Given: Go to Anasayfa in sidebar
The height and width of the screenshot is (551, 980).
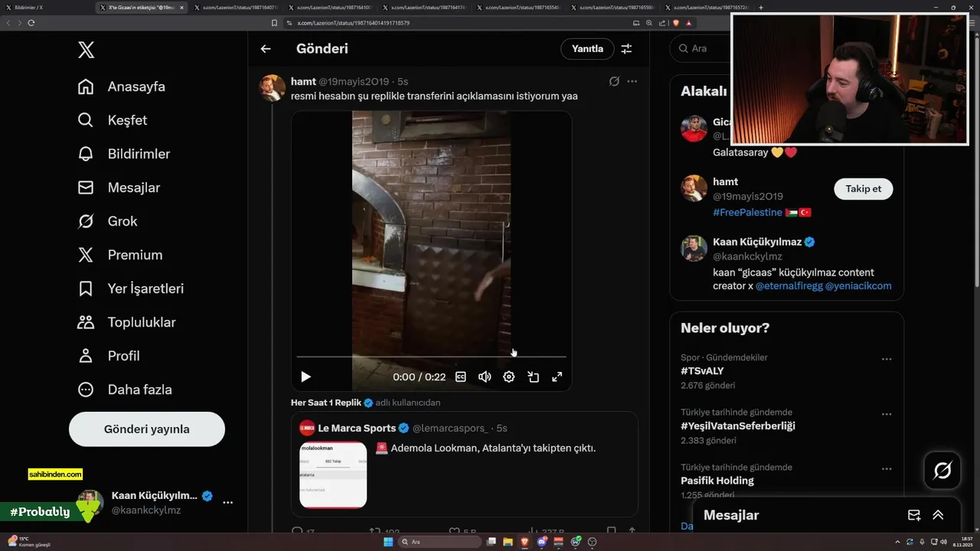Looking at the screenshot, I should (122, 86).
